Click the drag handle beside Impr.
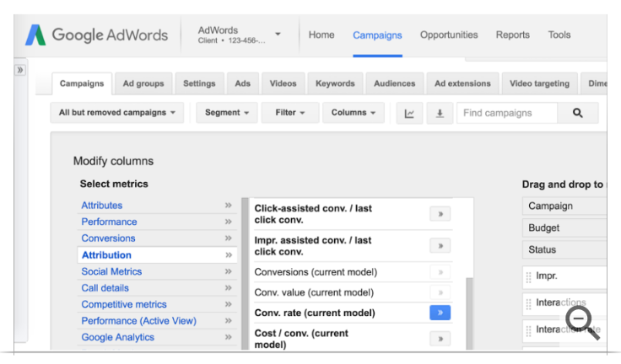 click(x=528, y=277)
